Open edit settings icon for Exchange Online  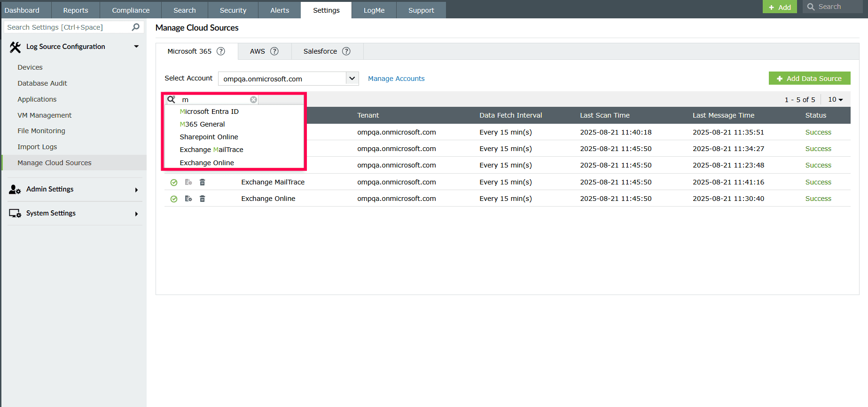(188, 199)
